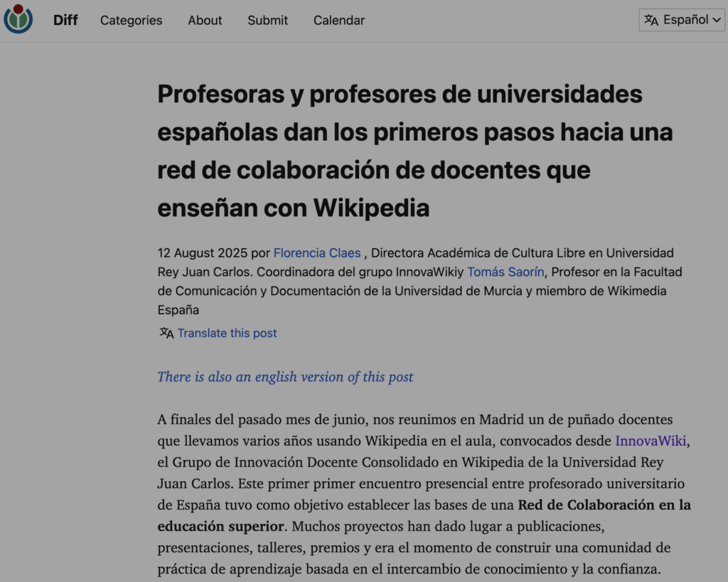
Task: Click the Translate this post link
Action: coord(227,333)
